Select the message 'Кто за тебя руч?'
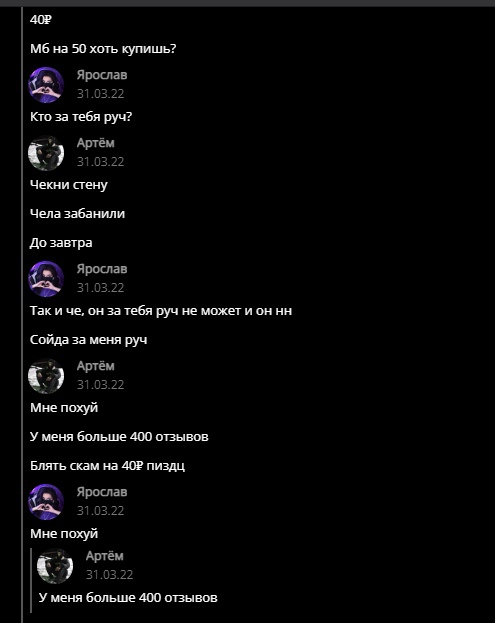The height and width of the screenshot is (623, 495). point(81,117)
